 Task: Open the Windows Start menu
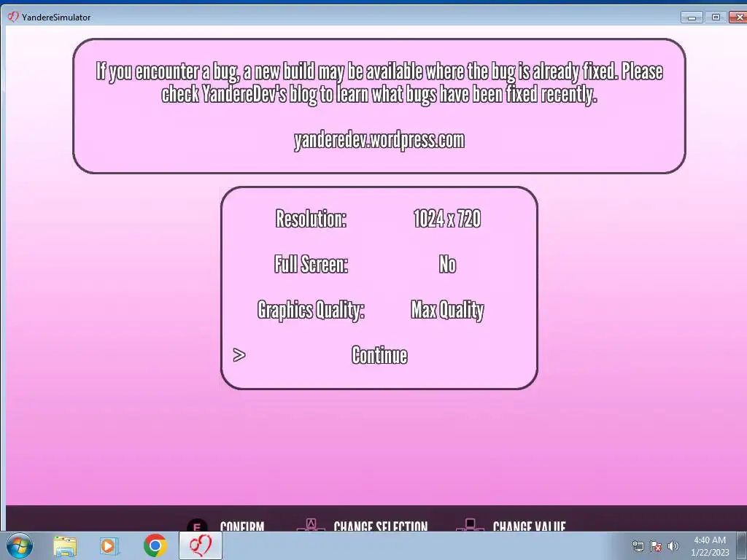(x=20, y=545)
